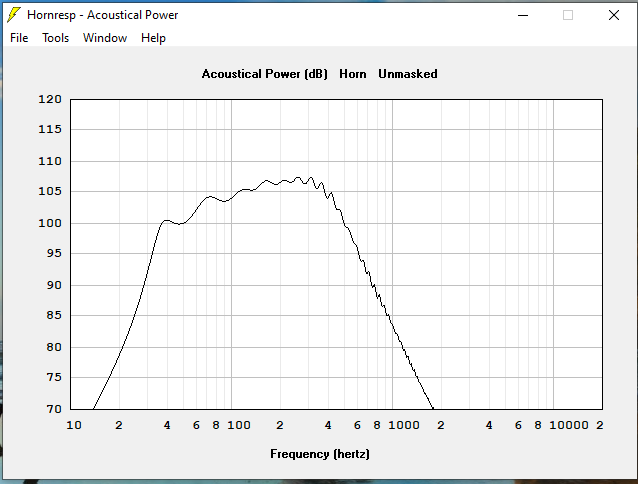Click the 70 dB y-axis label
The height and width of the screenshot is (484, 638).
click(x=54, y=409)
